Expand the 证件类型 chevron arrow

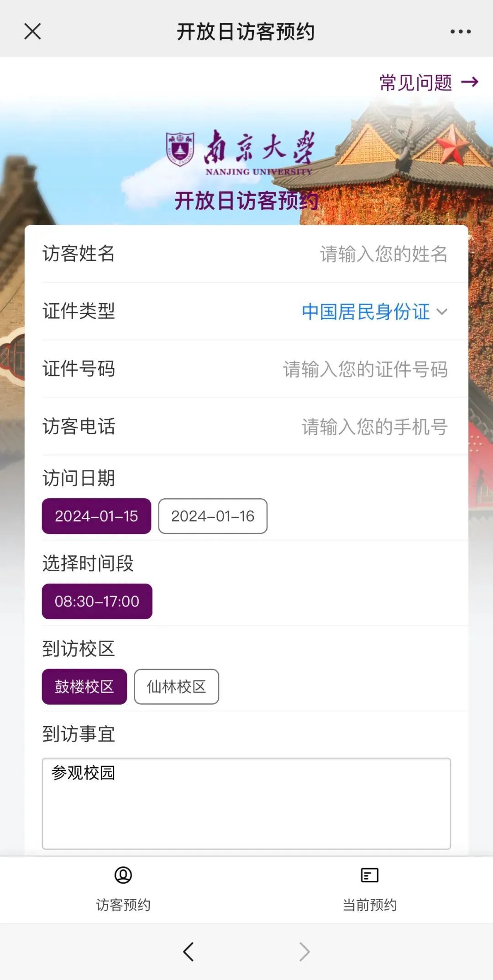[442, 312]
